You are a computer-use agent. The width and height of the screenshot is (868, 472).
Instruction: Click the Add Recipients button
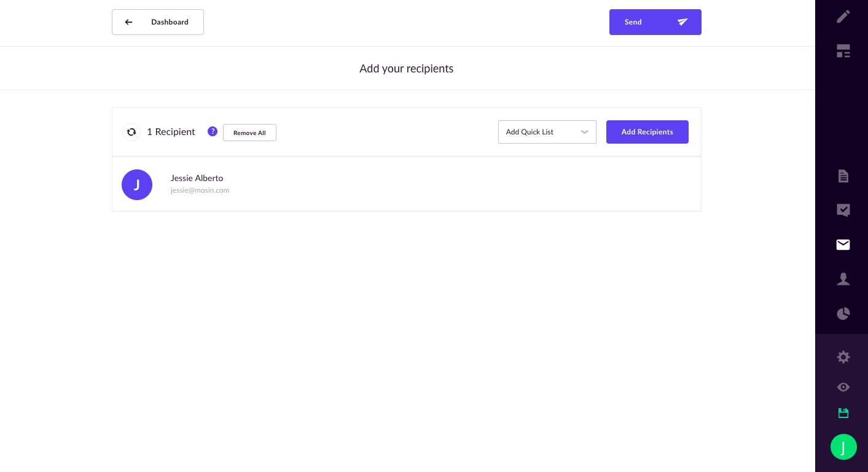[647, 132]
